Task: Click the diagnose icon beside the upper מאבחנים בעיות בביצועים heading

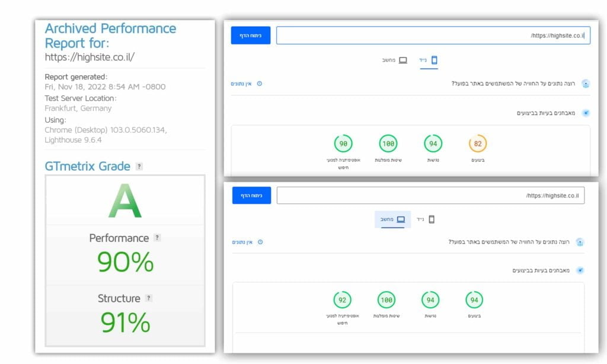Action: (x=586, y=113)
